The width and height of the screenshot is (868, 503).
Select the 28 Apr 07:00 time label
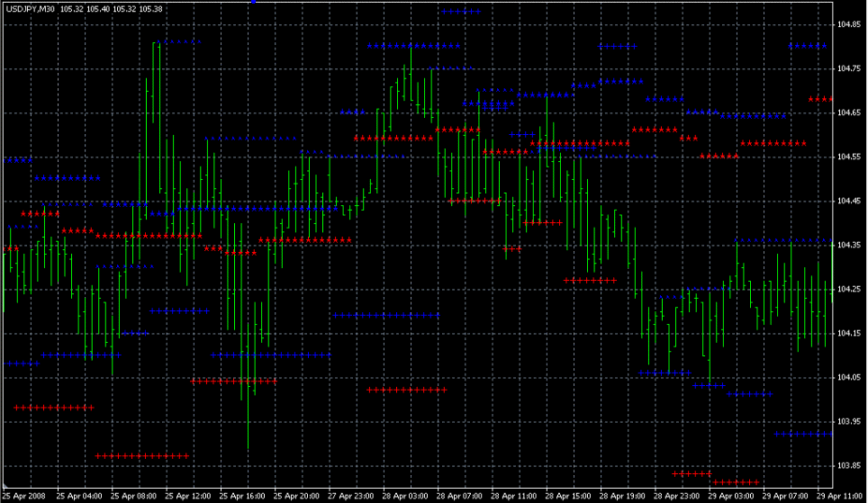(460, 496)
